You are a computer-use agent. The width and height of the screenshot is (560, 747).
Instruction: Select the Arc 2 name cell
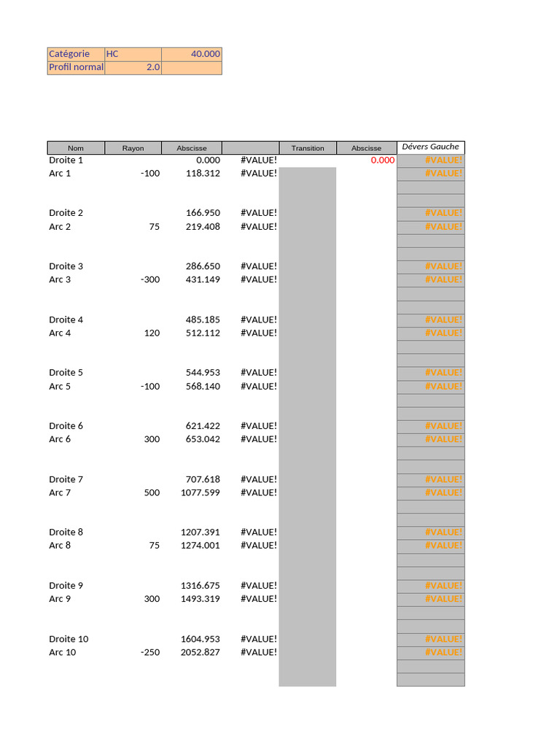(60, 227)
